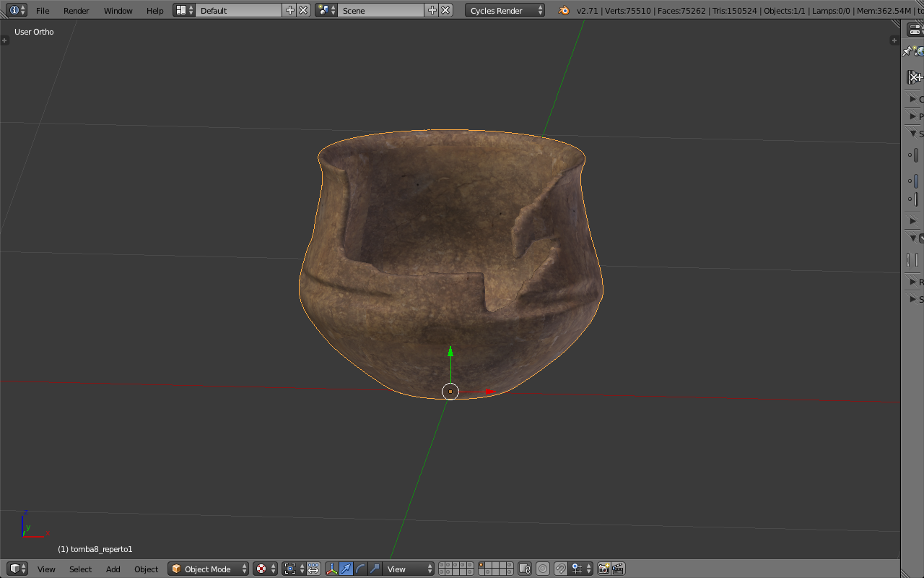This screenshot has height=578, width=924.
Task: Open the snap element type selector
Action: 581,569
